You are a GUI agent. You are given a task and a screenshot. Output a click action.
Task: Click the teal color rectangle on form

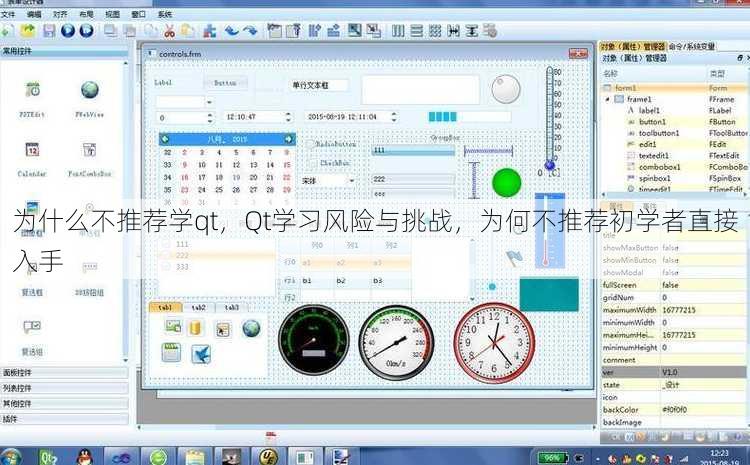point(549,295)
